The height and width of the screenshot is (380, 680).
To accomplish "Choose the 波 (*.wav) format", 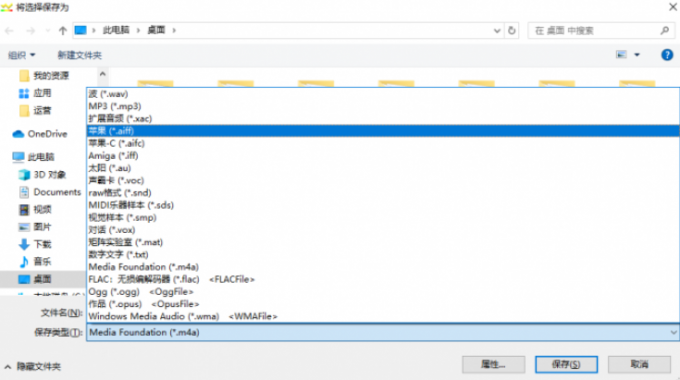I will click(x=383, y=94).
